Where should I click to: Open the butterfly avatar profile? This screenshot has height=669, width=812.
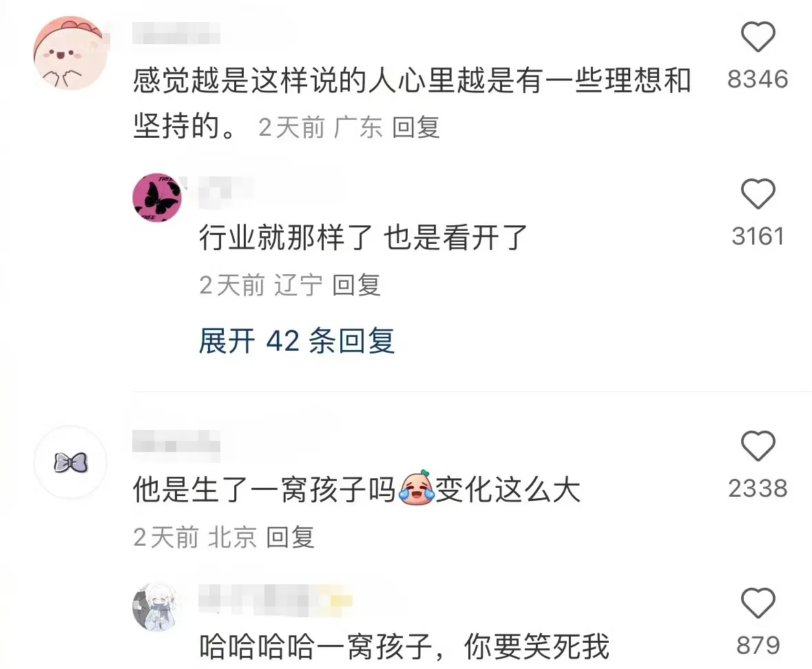(x=158, y=198)
